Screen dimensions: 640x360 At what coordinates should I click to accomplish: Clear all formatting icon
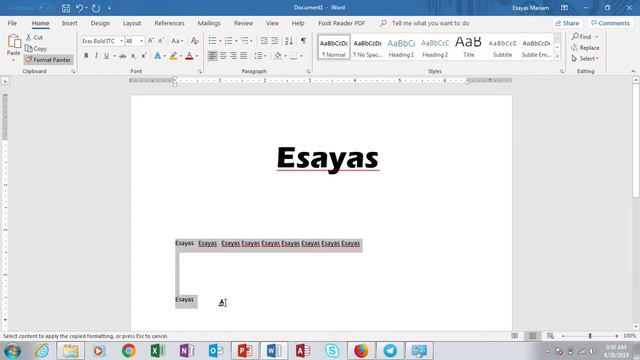coord(195,41)
